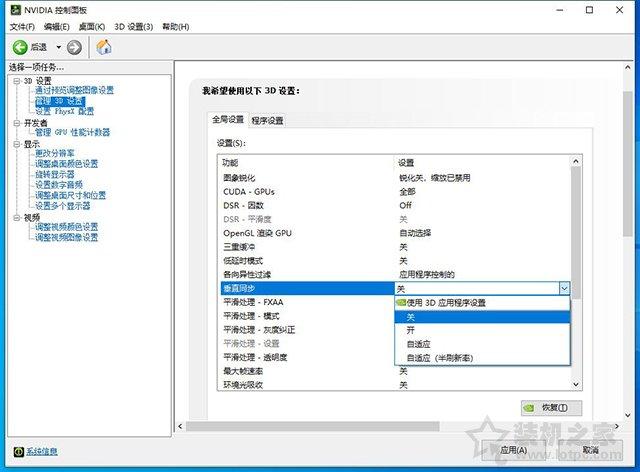
Task: Select the 平滑处理 - 透明度 row
Action: 307,358
